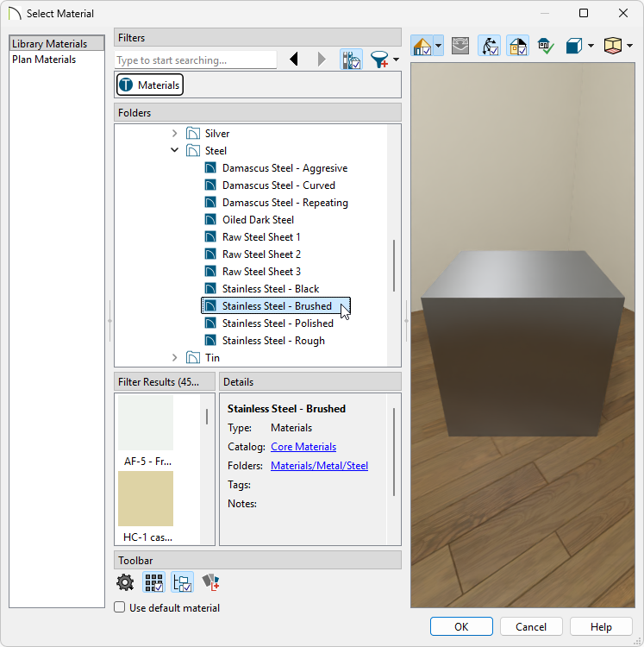The height and width of the screenshot is (647, 644).
Task: Type in the search filter field
Action: (196, 60)
